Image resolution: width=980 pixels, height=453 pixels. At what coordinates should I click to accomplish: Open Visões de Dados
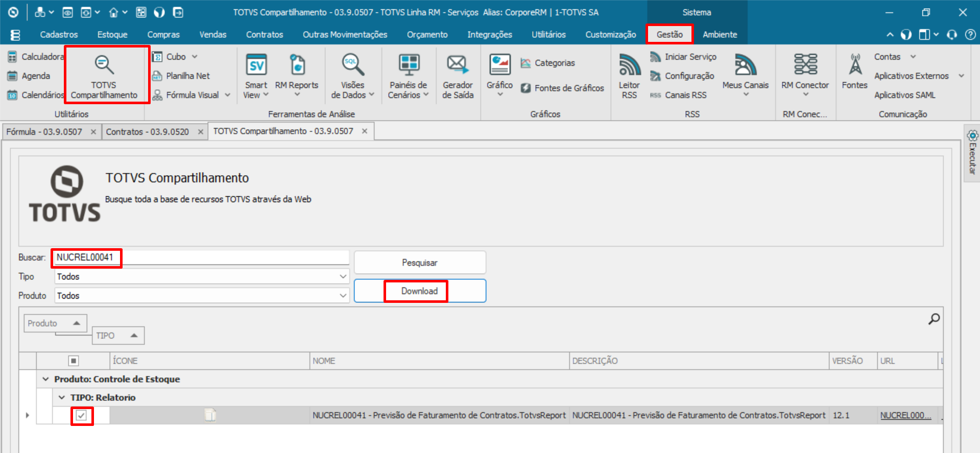point(352,76)
